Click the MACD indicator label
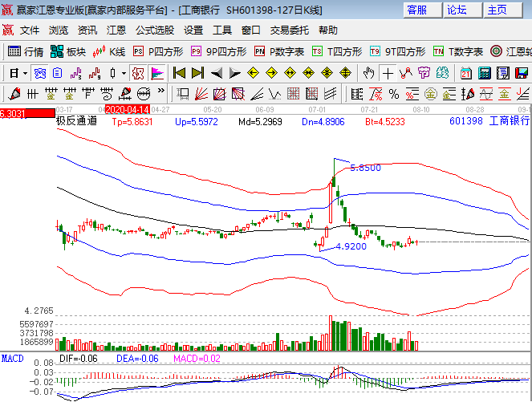The width and height of the screenshot is (532, 402). pyautogui.click(x=13, y=359)
